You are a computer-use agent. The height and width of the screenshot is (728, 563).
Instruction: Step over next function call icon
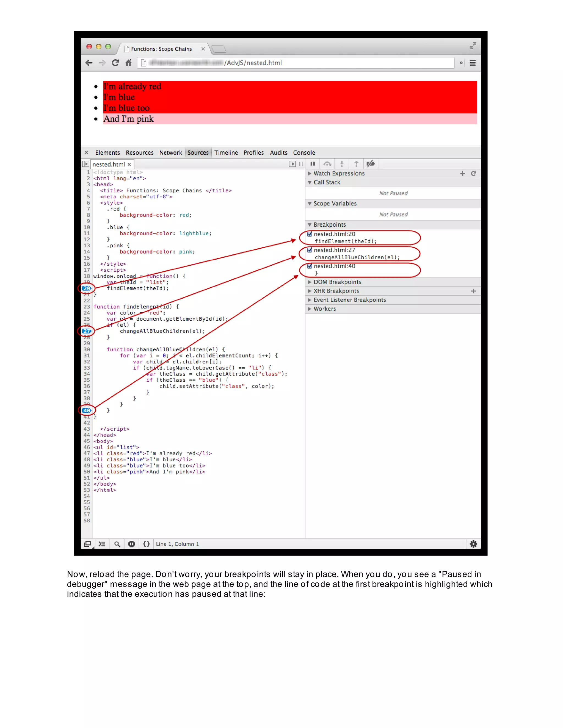pos(327,164)
